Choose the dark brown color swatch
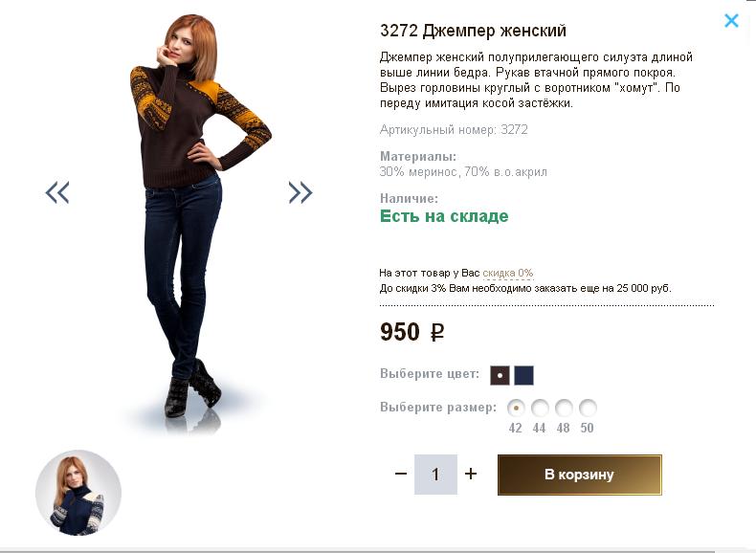This screenshot has width=756, height=553. coord(500,375)
